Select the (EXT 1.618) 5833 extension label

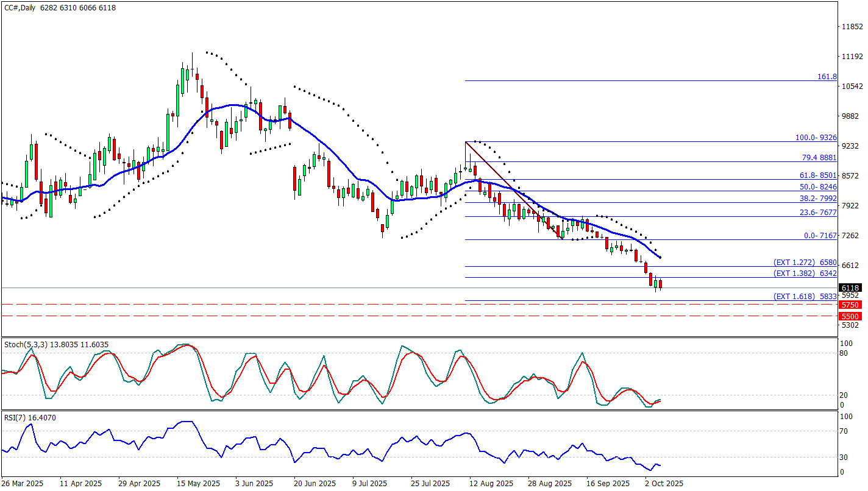(805, 297)
